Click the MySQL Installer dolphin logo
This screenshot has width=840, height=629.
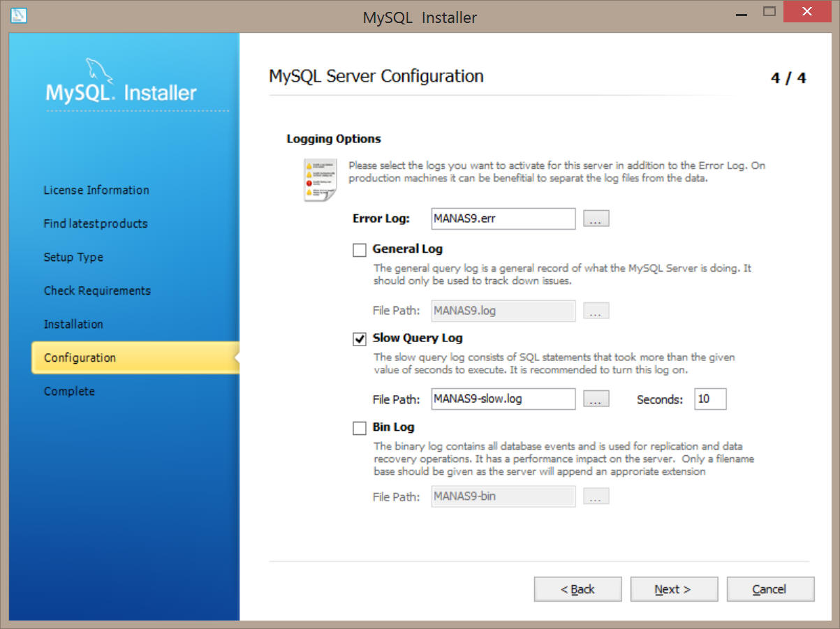tap(99, 71)
